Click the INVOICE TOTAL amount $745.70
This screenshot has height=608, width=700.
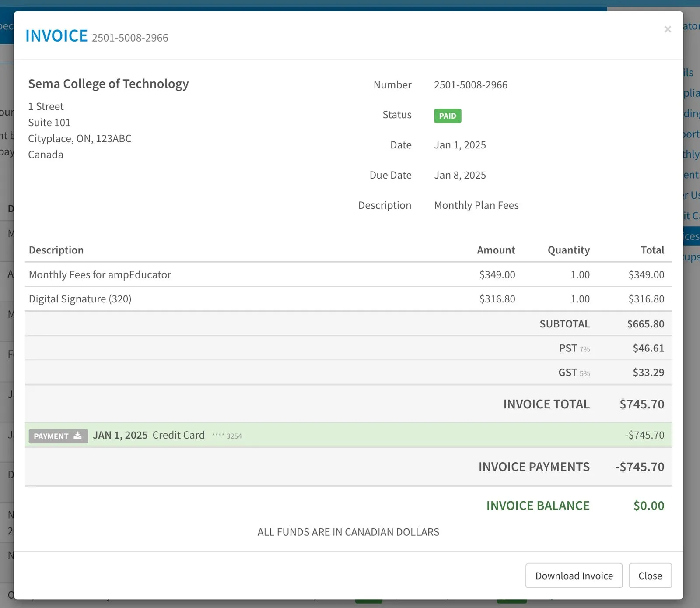(x=642, y=404)
